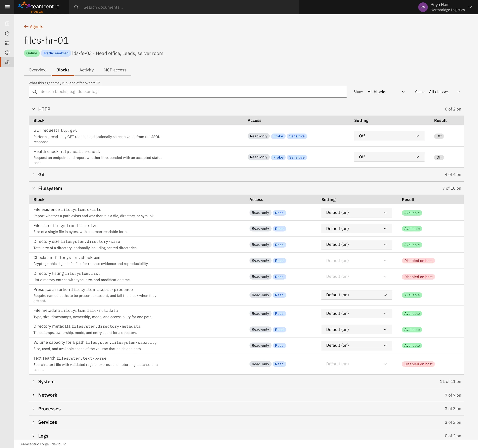Open the hamburger navigation menu
This screenshot has width=478, height=448.
tap(7, 7)
